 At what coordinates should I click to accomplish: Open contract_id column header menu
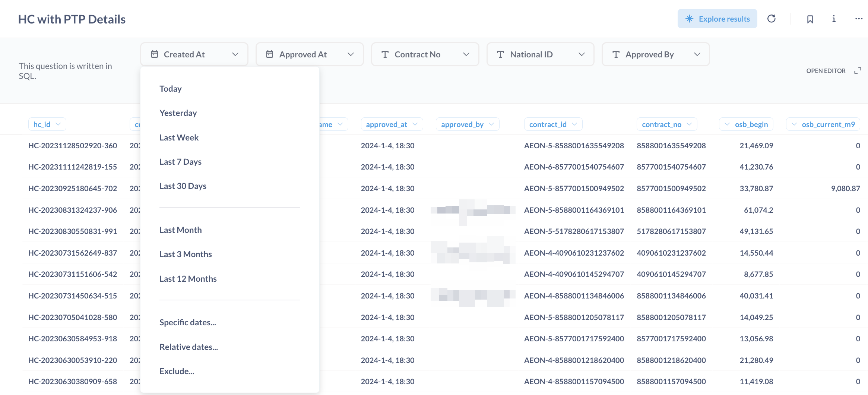553,124
